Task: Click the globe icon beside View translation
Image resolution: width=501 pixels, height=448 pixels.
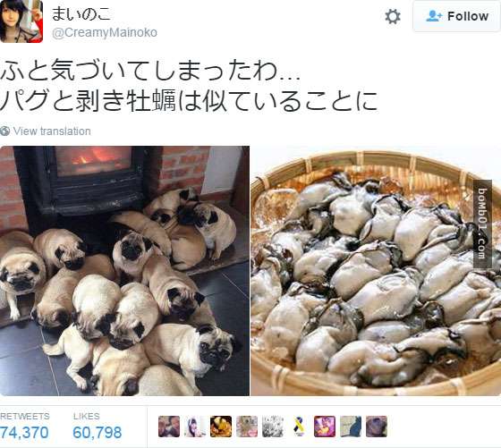Action: (x=4, y=131)
